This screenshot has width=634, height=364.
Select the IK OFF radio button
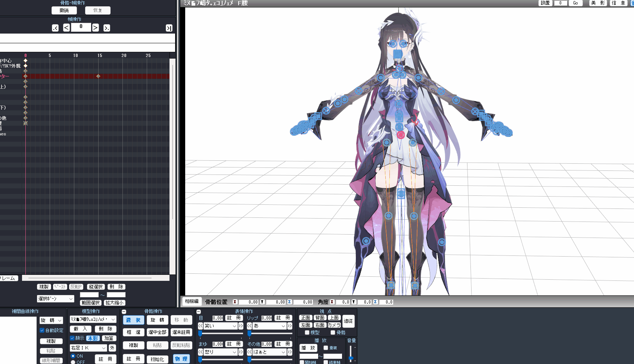tap(73, 362)
